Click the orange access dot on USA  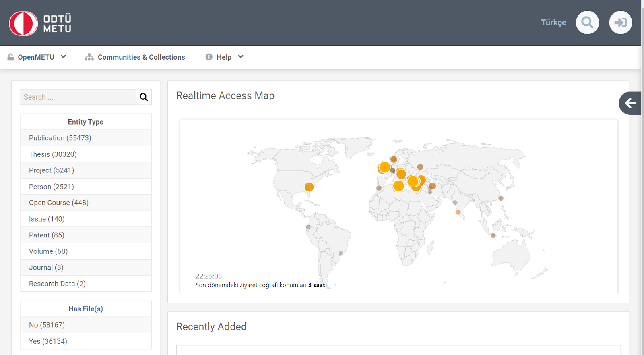(x=309, y=187)
